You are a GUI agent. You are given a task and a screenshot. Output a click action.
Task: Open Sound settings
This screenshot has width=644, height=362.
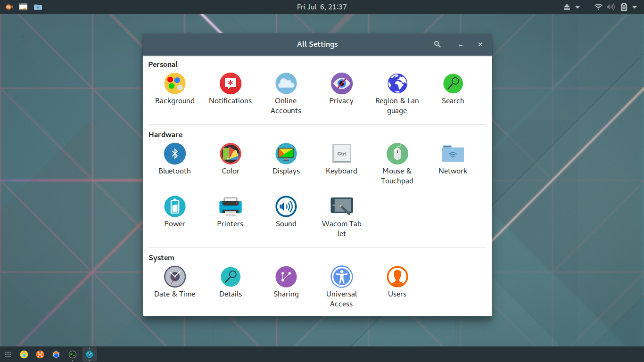tap(286, 212)
